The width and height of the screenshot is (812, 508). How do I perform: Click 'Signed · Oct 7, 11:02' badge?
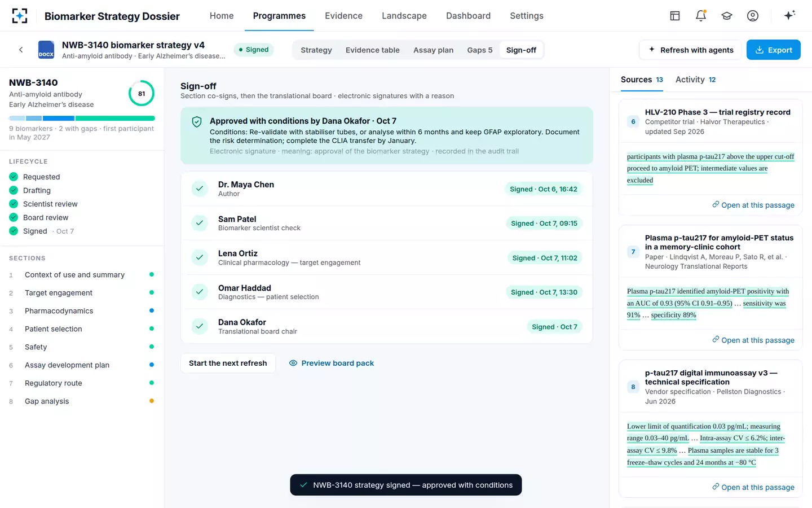click(x=545, y=258)
